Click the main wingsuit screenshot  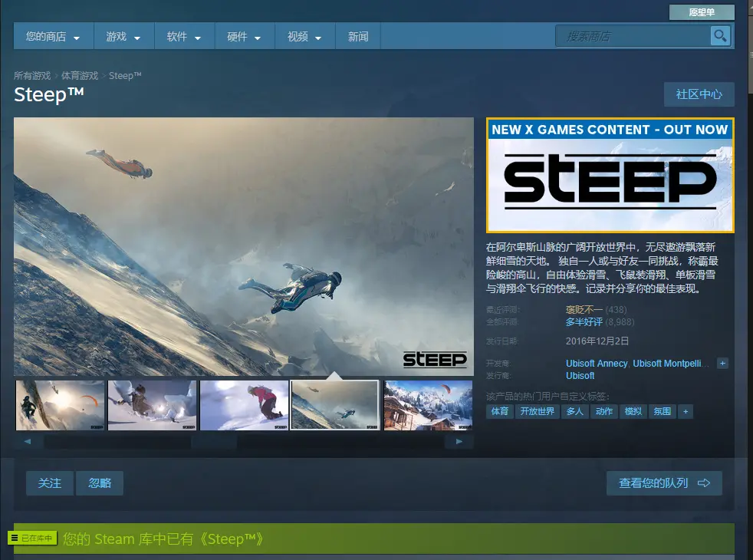pyautogui.click(x=244, y=246)
